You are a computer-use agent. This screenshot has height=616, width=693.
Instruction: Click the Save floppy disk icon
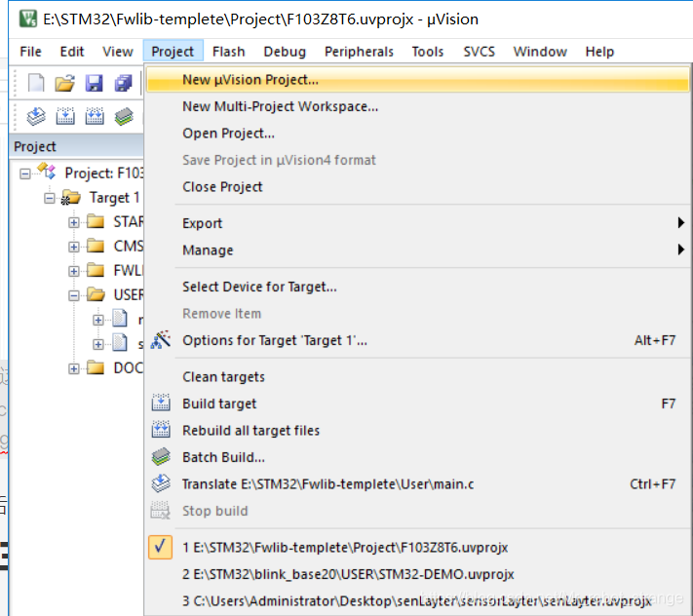[95, 83]
